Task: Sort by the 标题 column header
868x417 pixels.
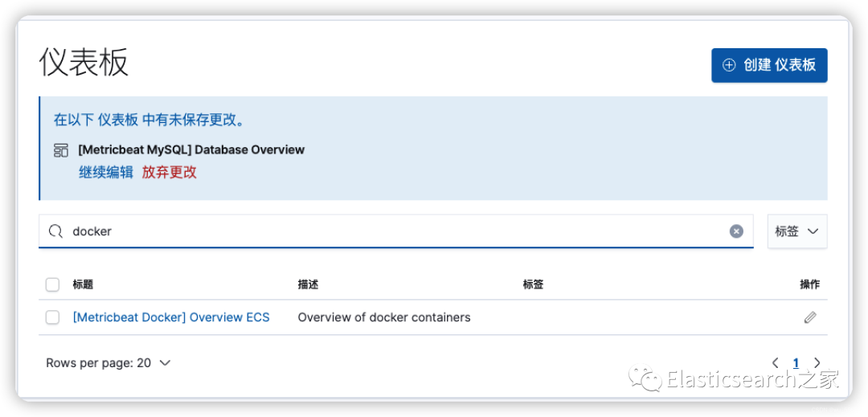Action: (x=83, y=284)
